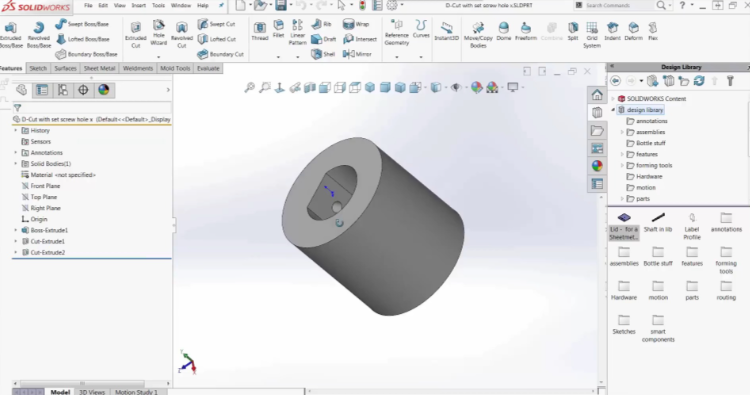
Task: Open the Tools menu
Action: pos(158,6)
